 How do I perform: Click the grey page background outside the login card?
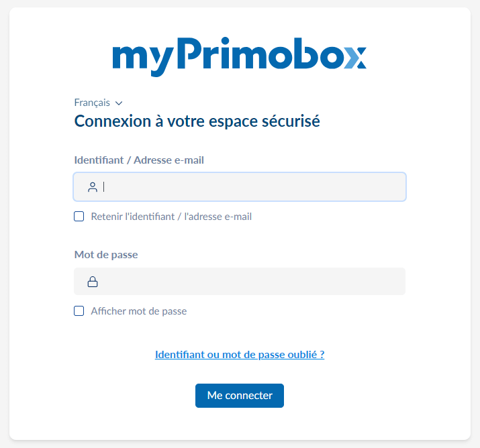[475, 201]
